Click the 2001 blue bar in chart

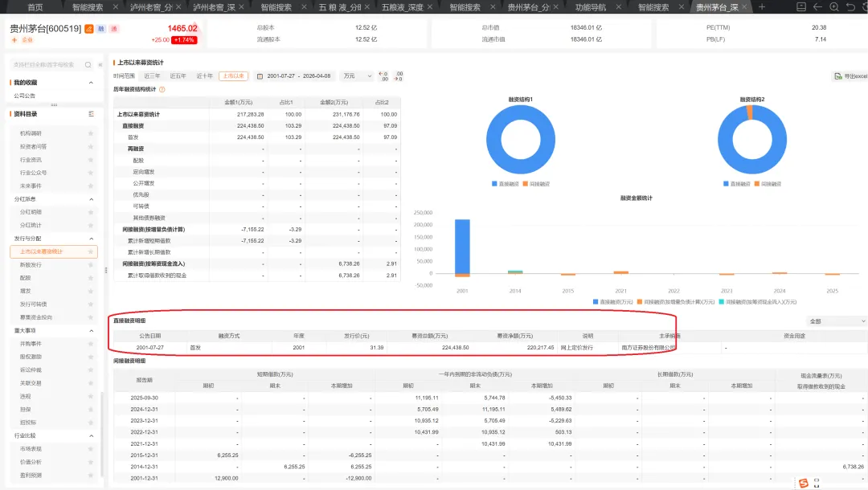click(462, 246)
